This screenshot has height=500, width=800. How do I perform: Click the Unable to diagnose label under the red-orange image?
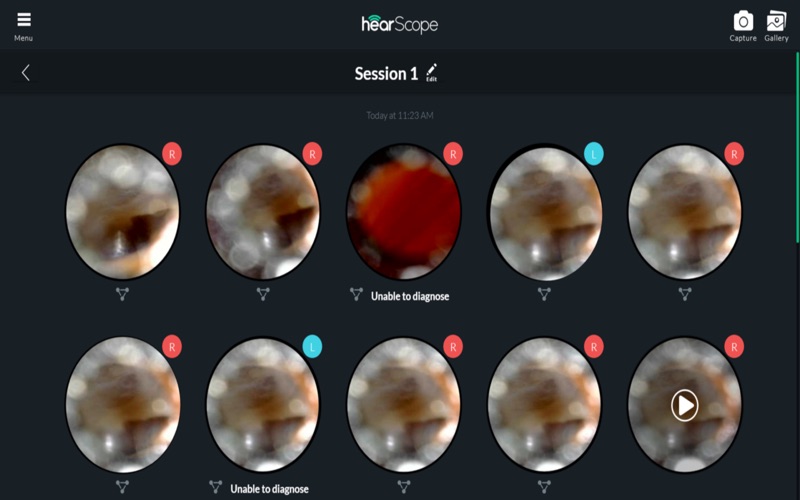click(410, 296)
